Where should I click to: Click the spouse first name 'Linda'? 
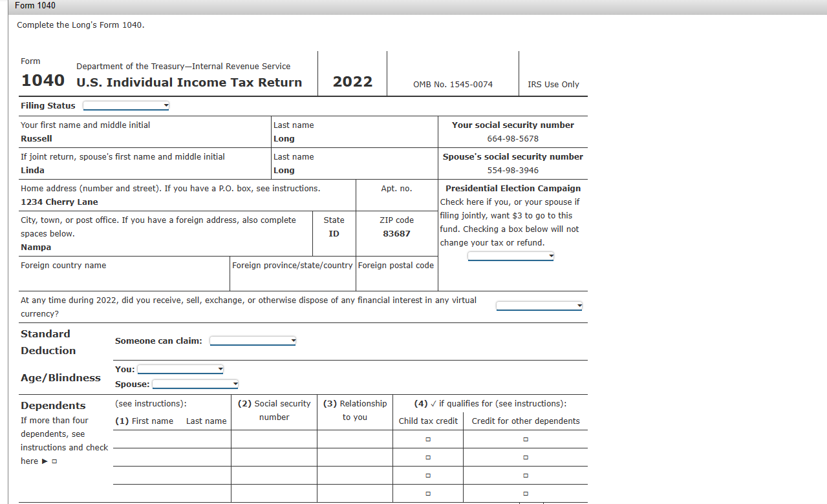[x=32, y=171]
